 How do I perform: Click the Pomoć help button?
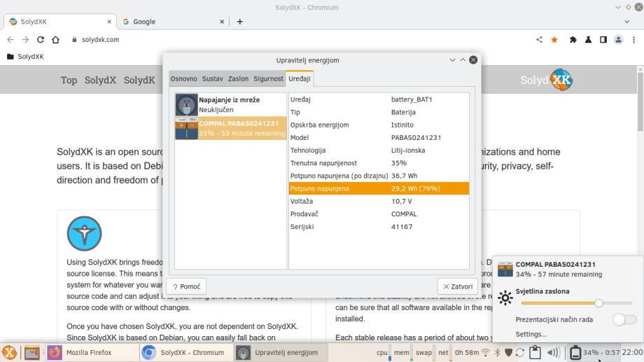point(186,286)
